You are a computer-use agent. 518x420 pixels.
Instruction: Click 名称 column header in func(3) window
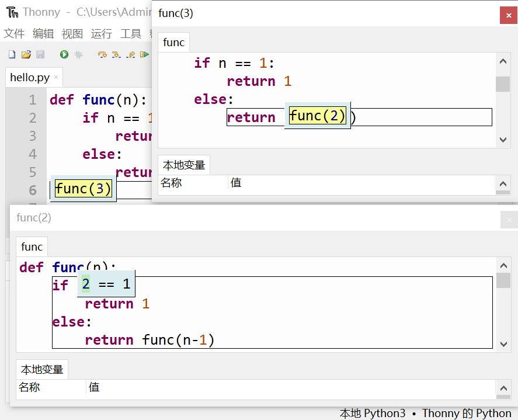(193, 182)
